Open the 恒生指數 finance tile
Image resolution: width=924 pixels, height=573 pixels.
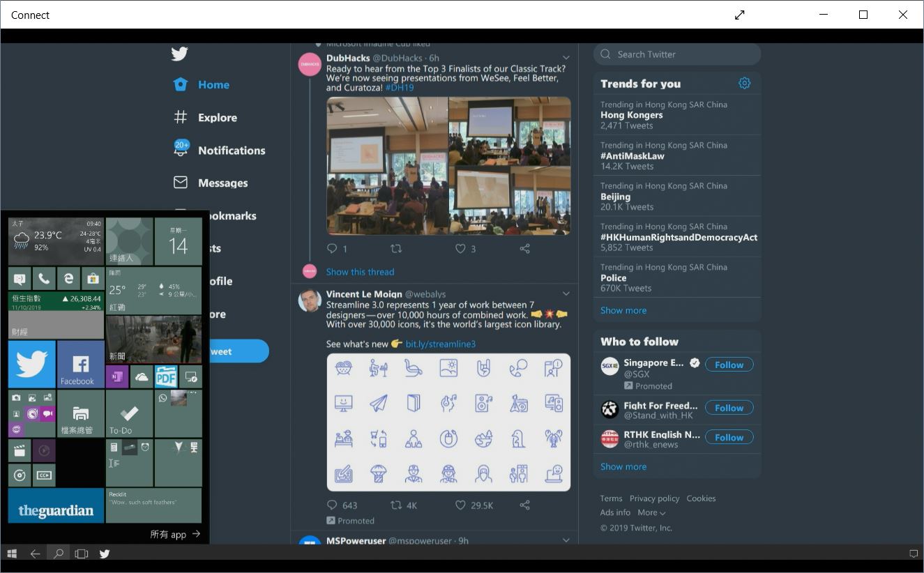[56, 315]
